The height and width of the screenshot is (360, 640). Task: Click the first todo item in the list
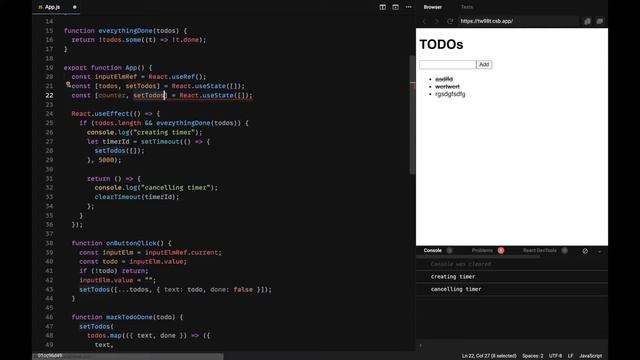tap(444, 79)
